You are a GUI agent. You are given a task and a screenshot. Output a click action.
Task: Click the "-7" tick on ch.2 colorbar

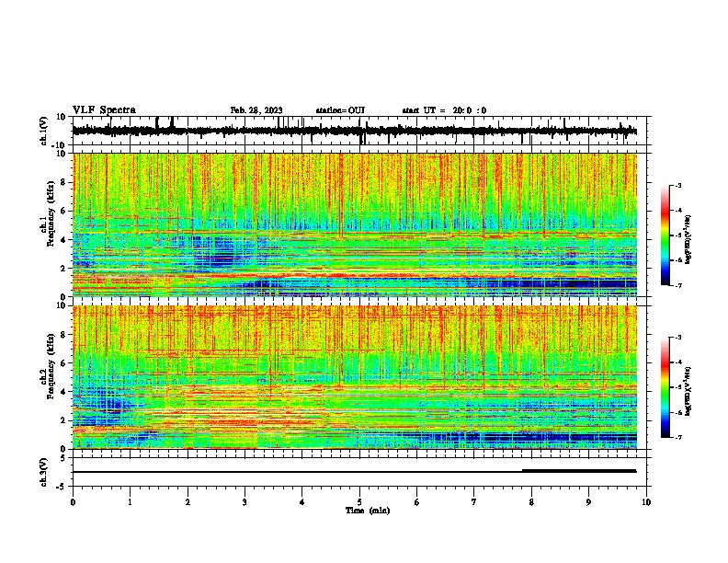[678, 438]
